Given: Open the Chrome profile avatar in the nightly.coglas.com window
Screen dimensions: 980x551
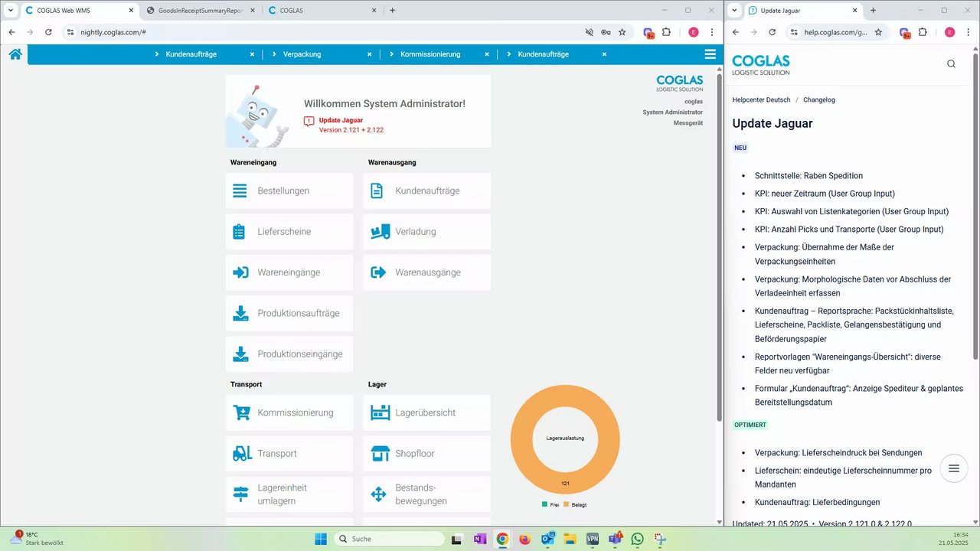Looking at the screenshot, I should (x=694, y=32).
